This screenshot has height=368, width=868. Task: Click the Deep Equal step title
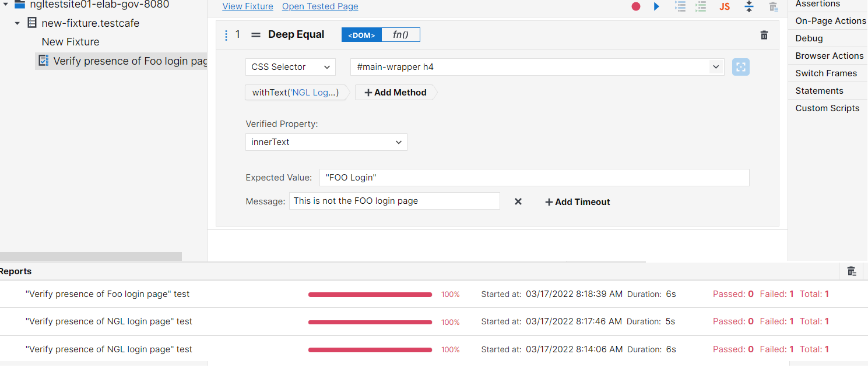point(296,34)
